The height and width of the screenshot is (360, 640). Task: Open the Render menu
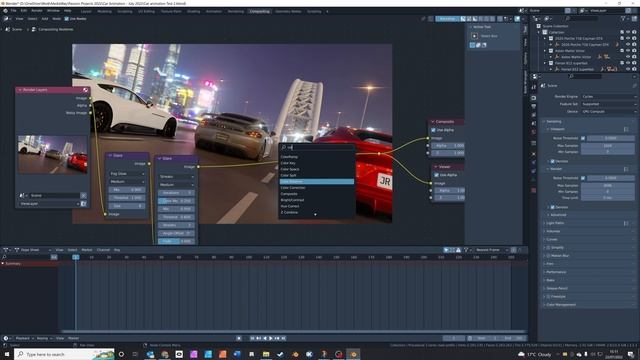37,11
